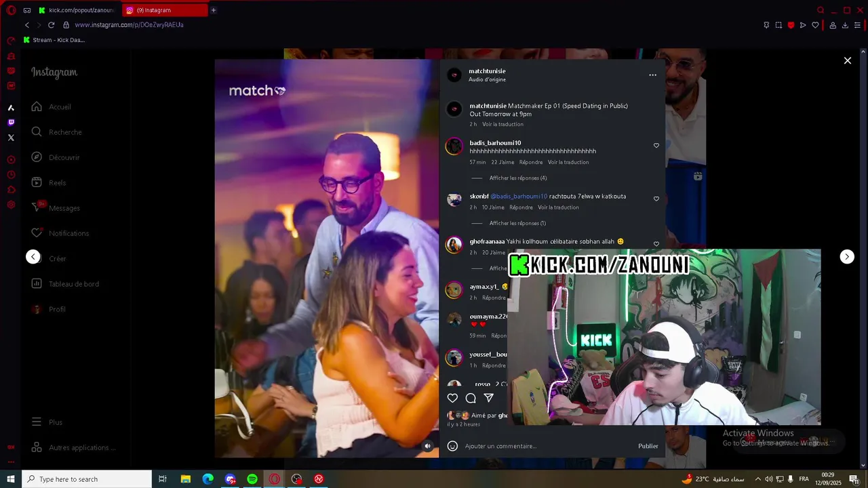
Task: Open the Opera GX main menu logo
Action: pos(11,10)
